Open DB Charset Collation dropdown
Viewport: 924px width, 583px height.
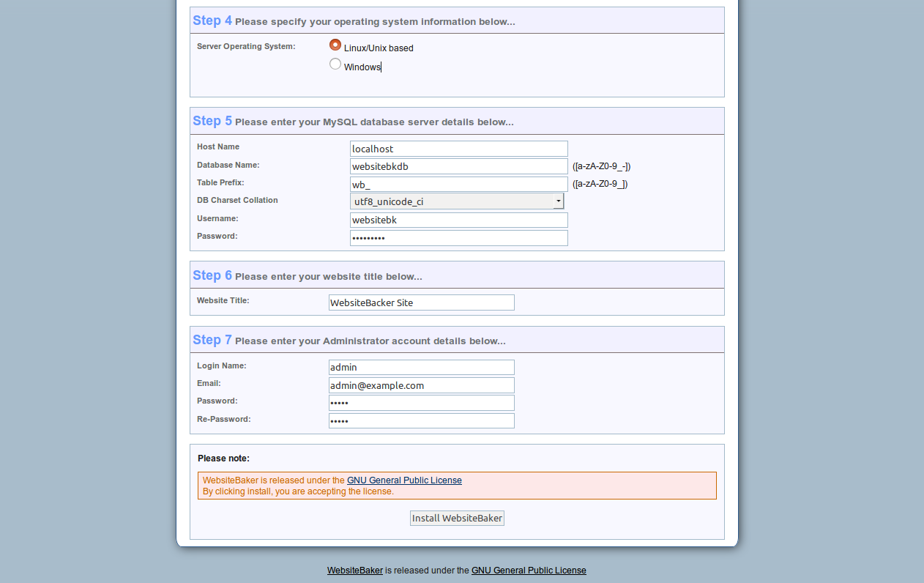(457, 201)
